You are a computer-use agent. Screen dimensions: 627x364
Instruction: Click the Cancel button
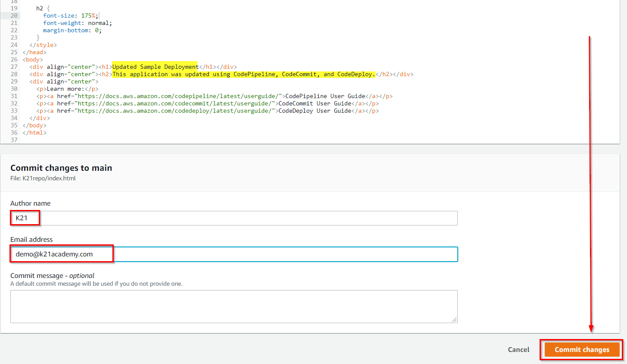click(x=518, y=349)
